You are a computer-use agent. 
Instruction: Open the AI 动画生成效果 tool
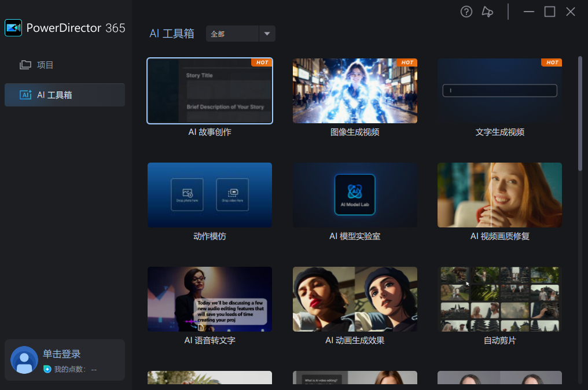click(x=355, y=299)
